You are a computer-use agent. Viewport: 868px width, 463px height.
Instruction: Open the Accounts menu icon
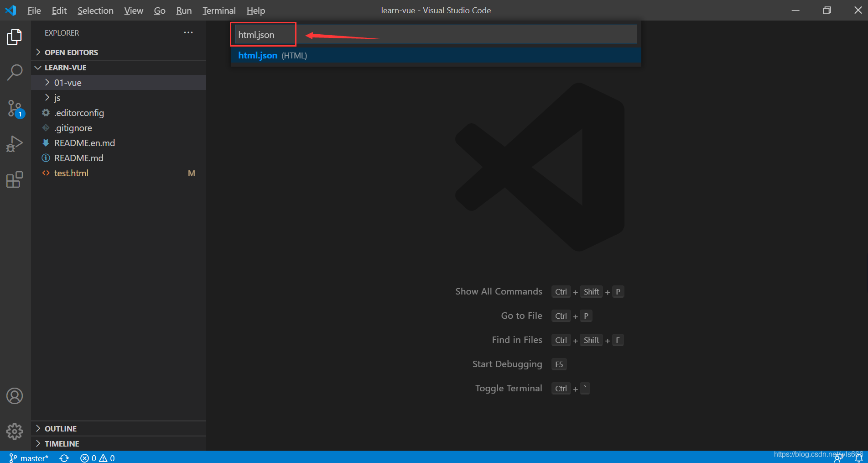15,396
